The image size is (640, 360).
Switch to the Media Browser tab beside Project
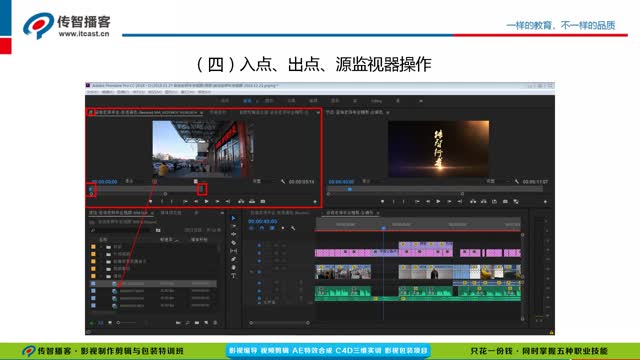171,213
